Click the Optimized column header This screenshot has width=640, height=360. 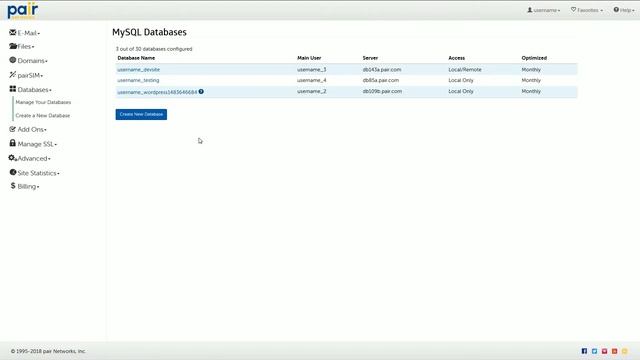(534, 58)
